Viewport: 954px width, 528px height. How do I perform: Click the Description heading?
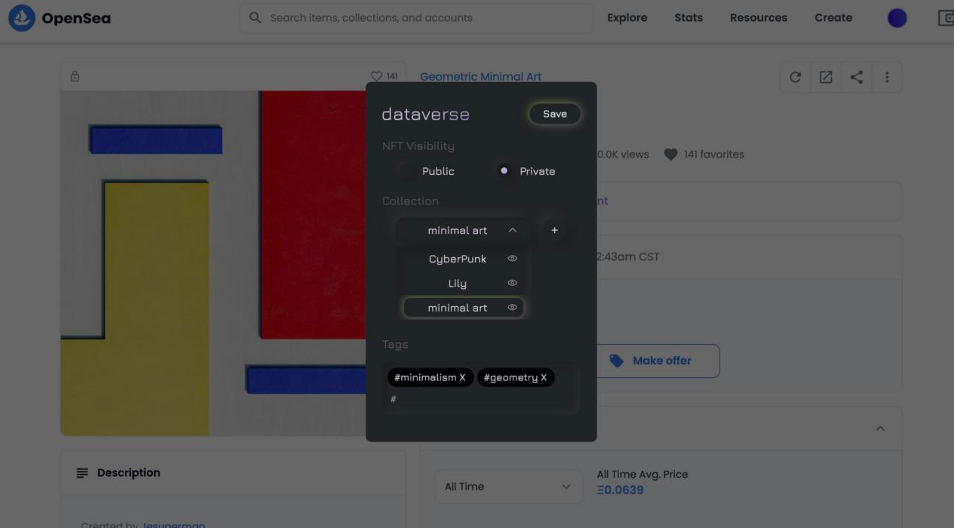(x=128, y=473)
